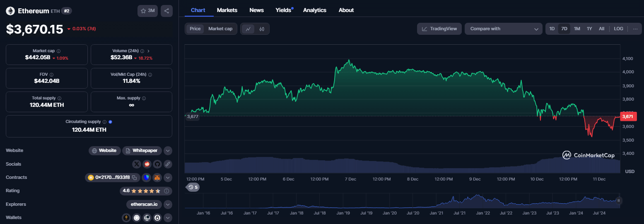Screen dimensions: 644x224
Task: Set chart range to All
Action: point(601,29)
